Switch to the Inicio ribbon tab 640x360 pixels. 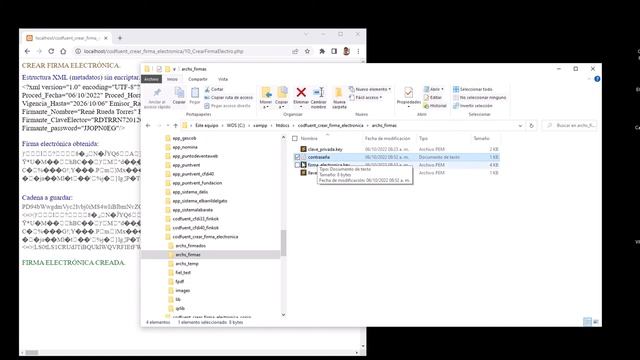pyautogui.click(x=172, y=79)
